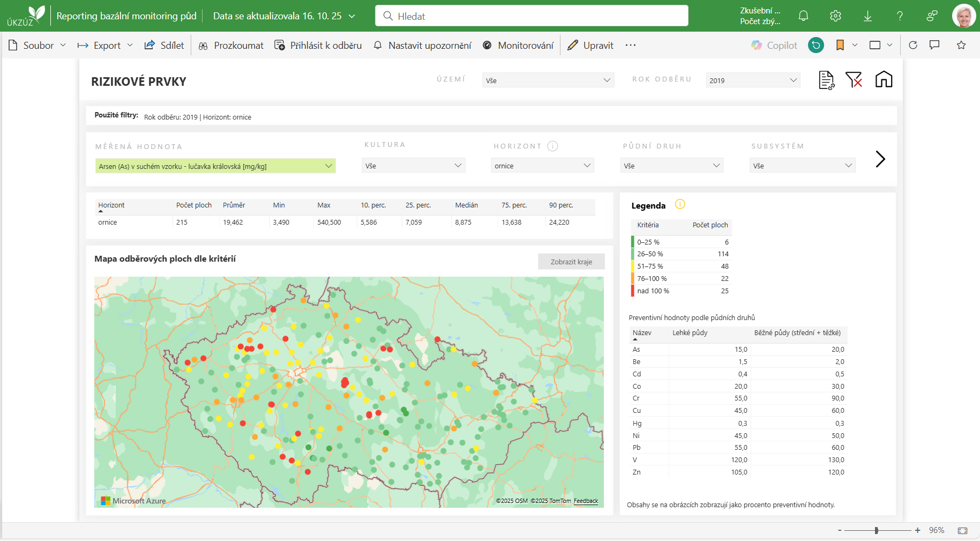The height and width of the screenshot is (541, 980).
Task: Open the Subsystém dropdown
Action: tap(802, 166)
